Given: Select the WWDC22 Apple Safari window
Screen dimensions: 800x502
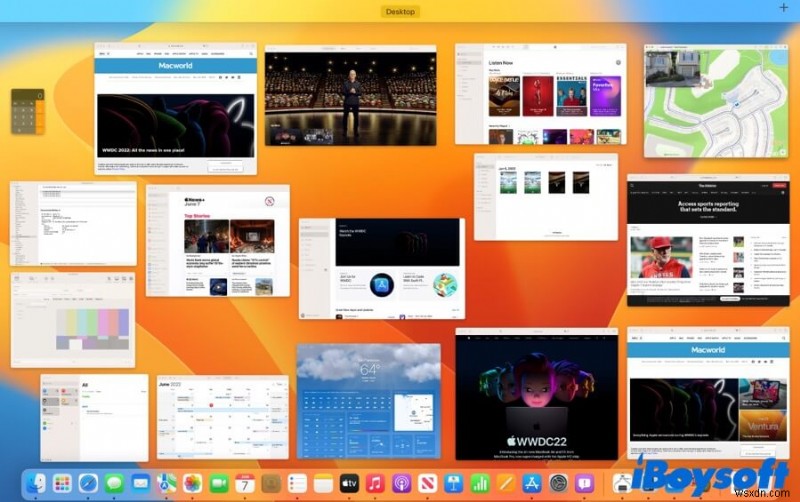Looking at the screenshot, I should click(x=537, y=394).
